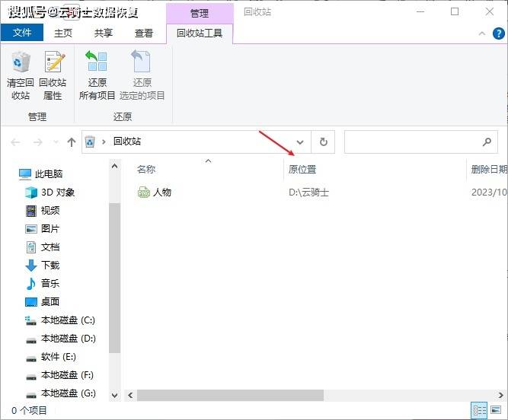Screen dimensions: 508x420
Task: Click the original location D:\云骑士
Action: [308, 192]
